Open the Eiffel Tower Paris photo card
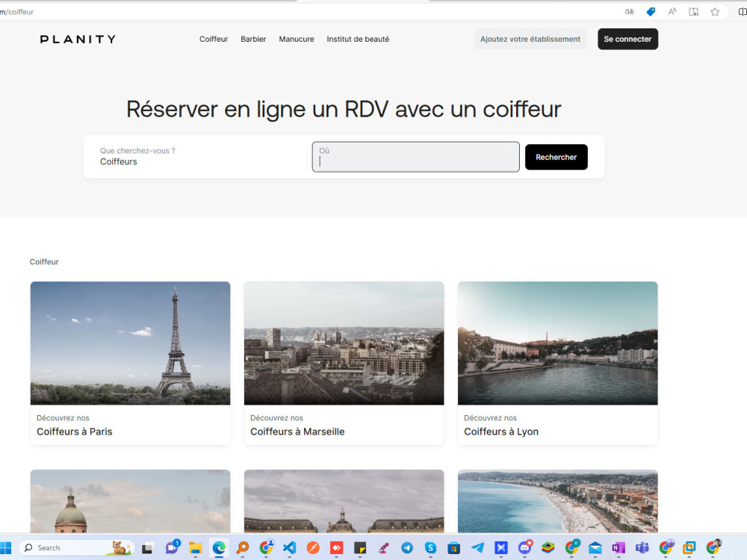Viewport: 747px width, 560px height. click(x=130, y=343)
